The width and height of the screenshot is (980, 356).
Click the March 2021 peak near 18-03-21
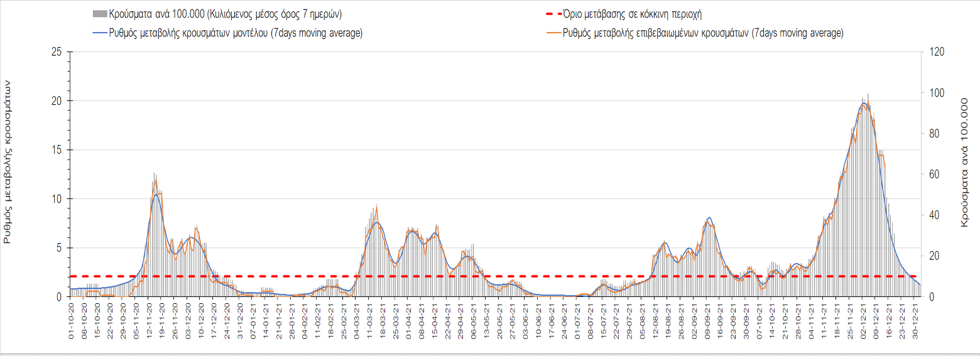(x=376, y=222)
